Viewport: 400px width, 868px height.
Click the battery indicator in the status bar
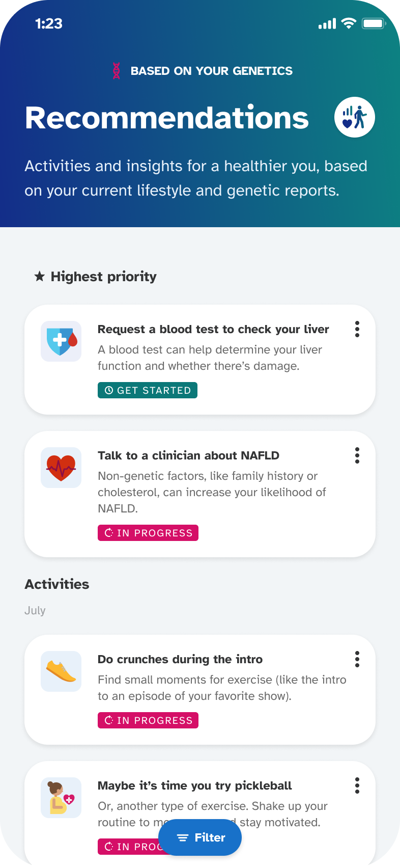pos(374,23)
